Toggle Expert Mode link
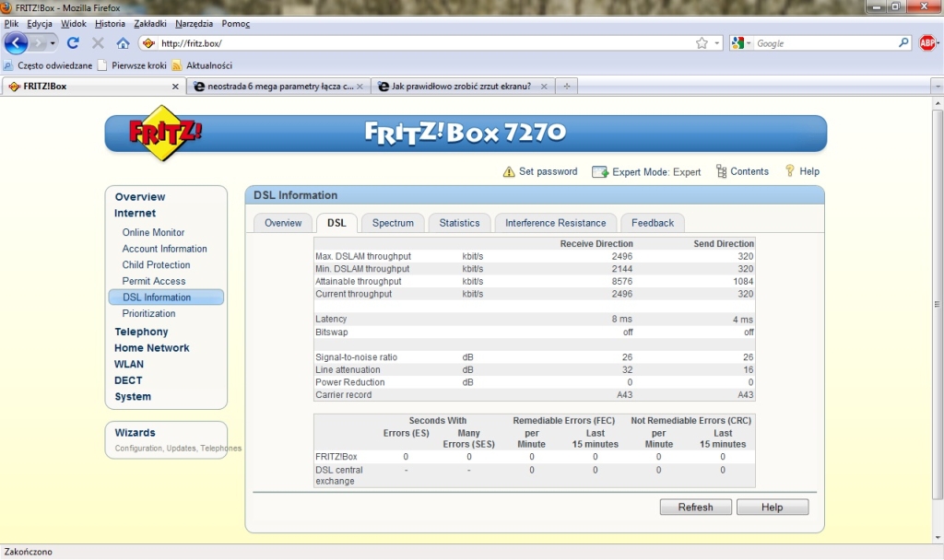944x560 pixels. tap(646, 172)
